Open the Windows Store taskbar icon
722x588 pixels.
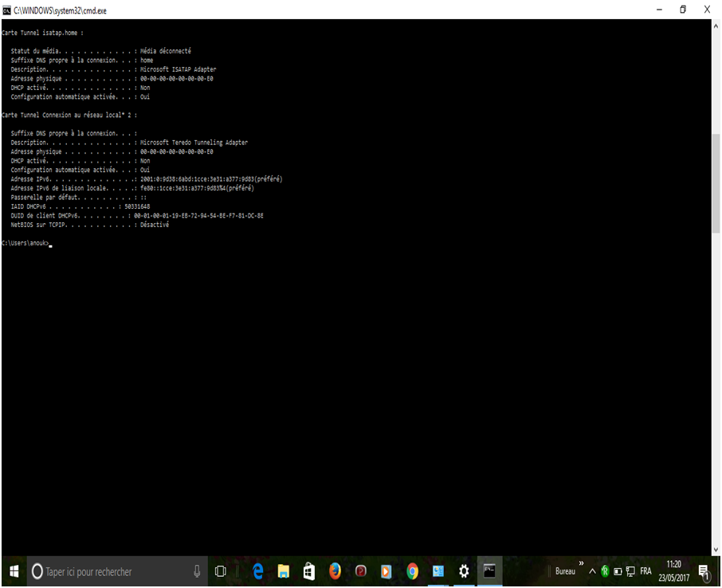tap(309, 571)
